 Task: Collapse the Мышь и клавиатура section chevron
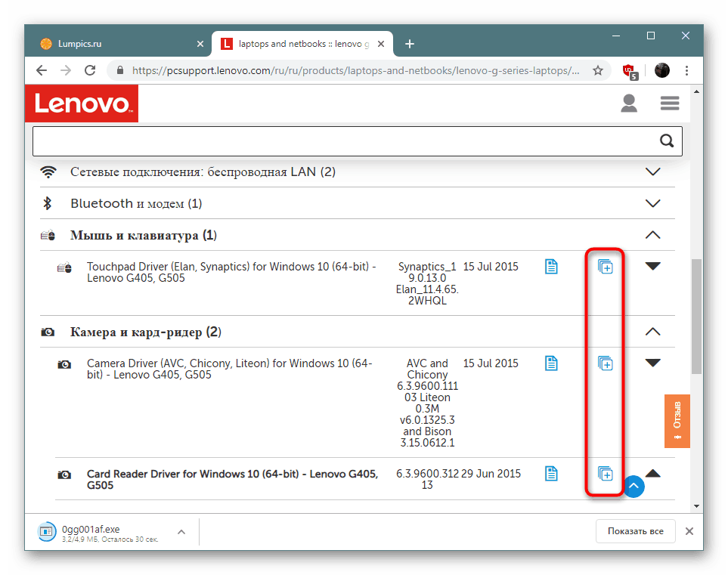pyautogui.click(x=653, y=235)
